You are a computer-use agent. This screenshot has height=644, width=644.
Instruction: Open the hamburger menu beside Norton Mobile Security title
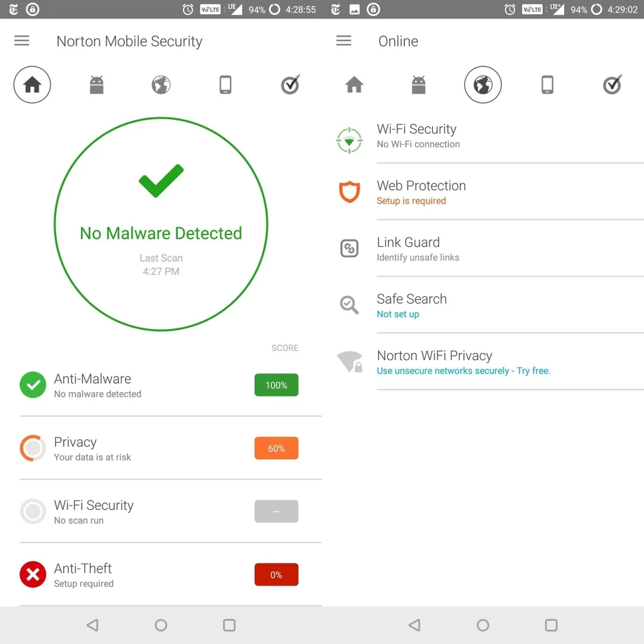coord(22,41)
